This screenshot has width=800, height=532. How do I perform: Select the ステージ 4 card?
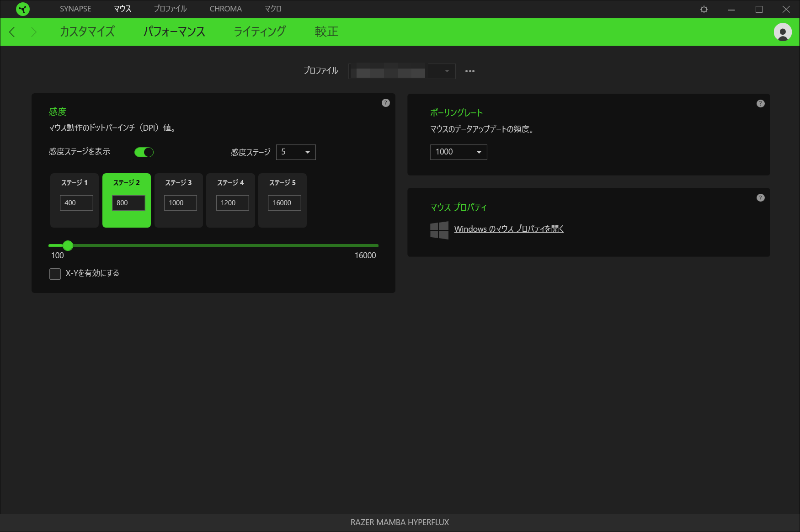tap(230, 200)
